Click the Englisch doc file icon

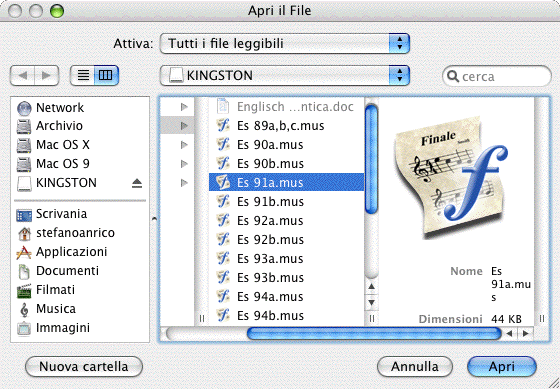(223, 106)
